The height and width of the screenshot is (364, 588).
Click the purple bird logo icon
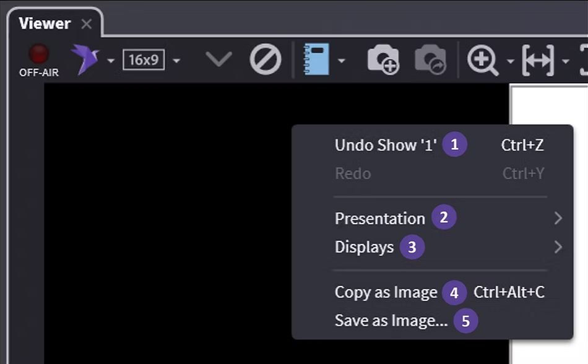(x=85, y=60)
